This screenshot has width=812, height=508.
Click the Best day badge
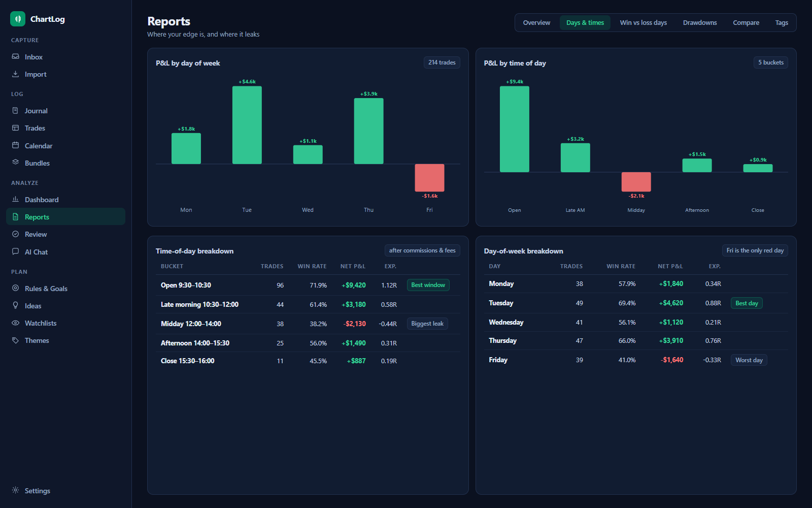click(x=747, y=303)
